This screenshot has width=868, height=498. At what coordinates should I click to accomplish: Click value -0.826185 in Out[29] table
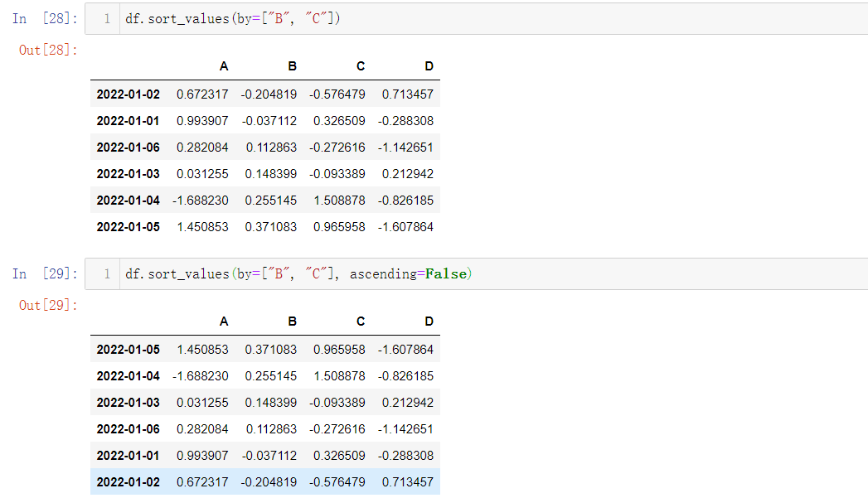[405, 376]
